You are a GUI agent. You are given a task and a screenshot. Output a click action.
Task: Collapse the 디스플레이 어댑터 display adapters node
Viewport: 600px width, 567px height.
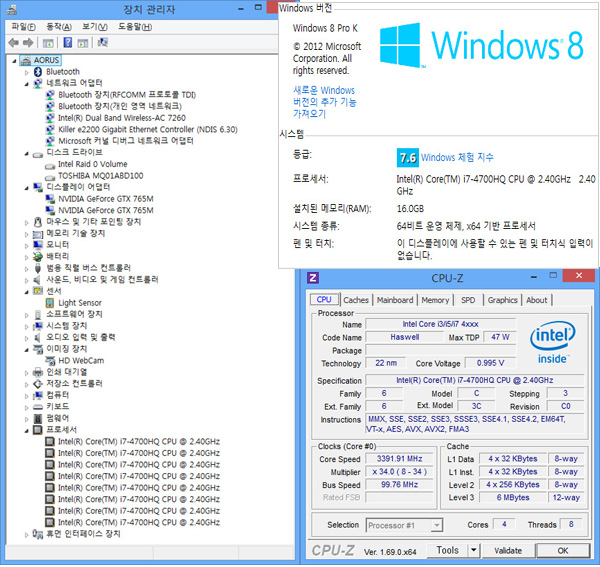26,187
